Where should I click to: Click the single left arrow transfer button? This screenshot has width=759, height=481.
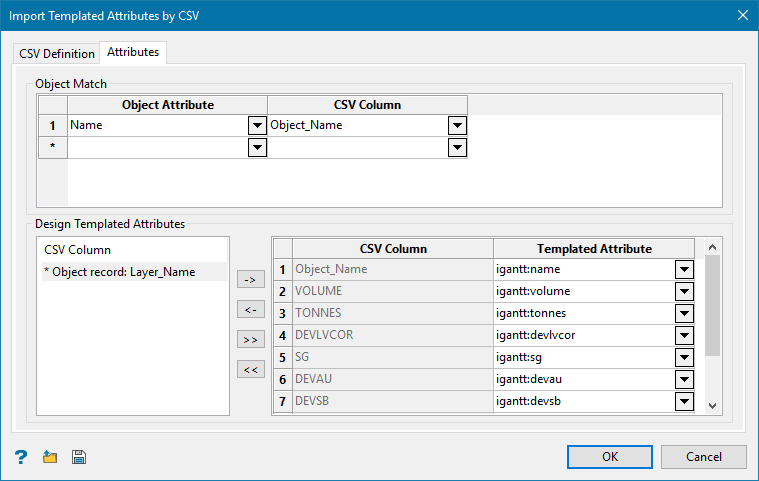[x=250, y=310]
